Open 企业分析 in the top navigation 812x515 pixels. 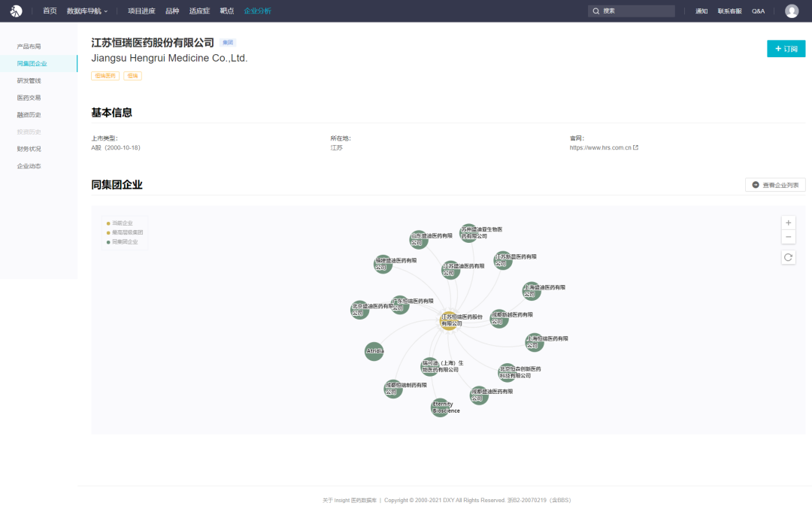click(x=257, y=11)
